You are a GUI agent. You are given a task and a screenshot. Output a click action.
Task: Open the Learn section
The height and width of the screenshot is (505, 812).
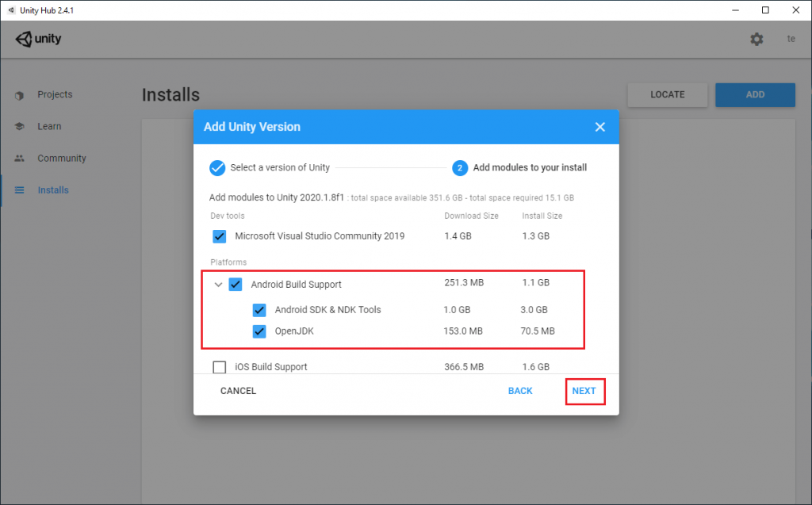click(x=49, y=126)
